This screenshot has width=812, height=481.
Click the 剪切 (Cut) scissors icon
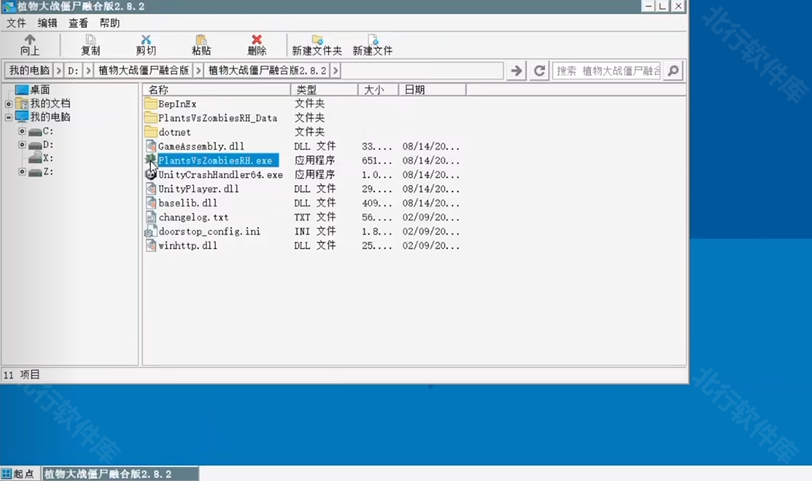pyautogui.click(x=146, y=40)
